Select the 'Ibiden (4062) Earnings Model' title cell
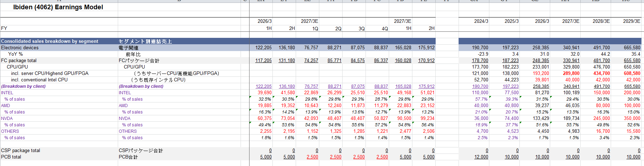644x166 pixels. point(58,7)
